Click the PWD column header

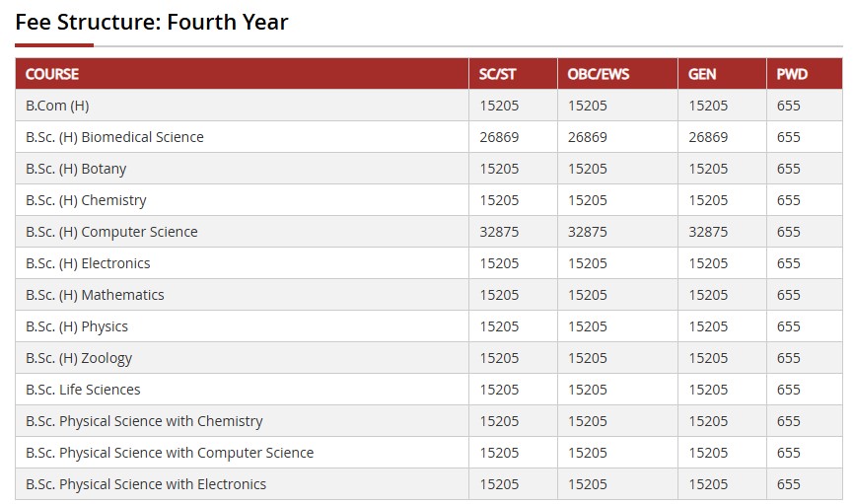[x=805, y=74]
